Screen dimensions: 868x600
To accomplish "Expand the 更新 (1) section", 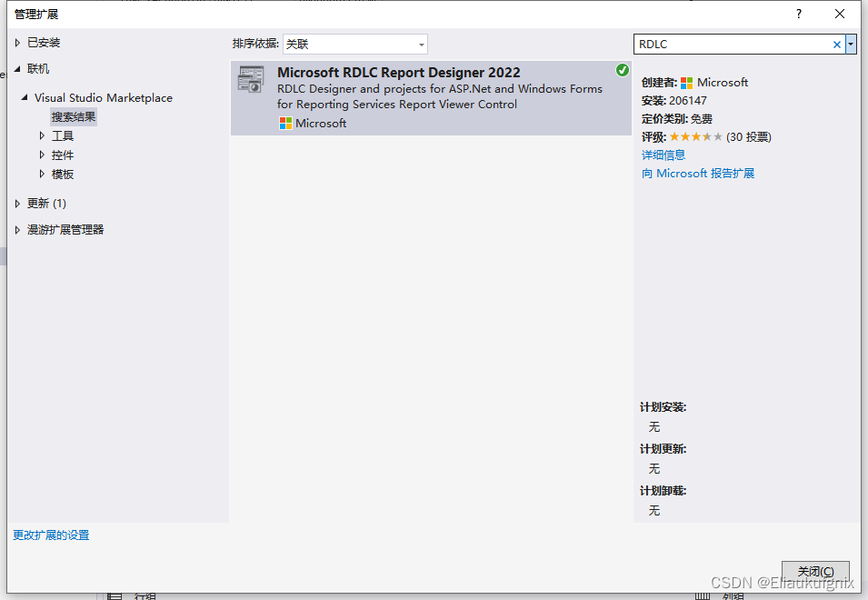I will (15, 203).
